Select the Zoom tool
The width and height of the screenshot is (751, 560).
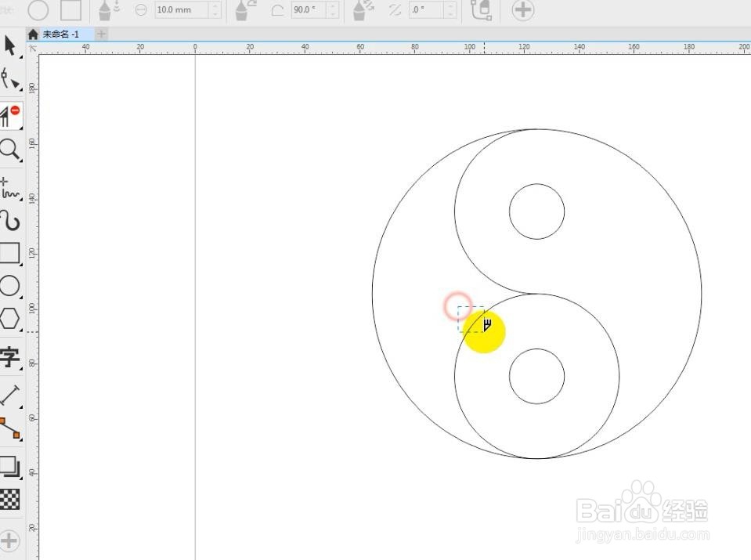coord(10,150)
